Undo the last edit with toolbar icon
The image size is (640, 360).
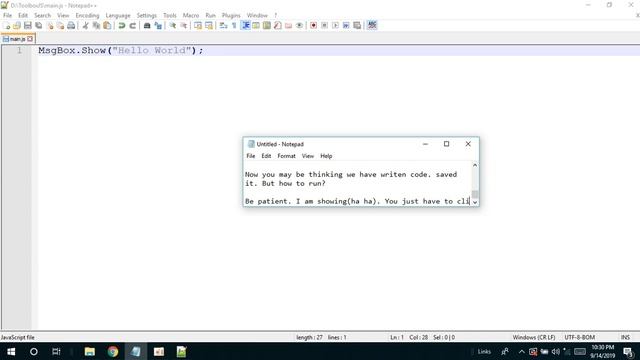[122, 26]
